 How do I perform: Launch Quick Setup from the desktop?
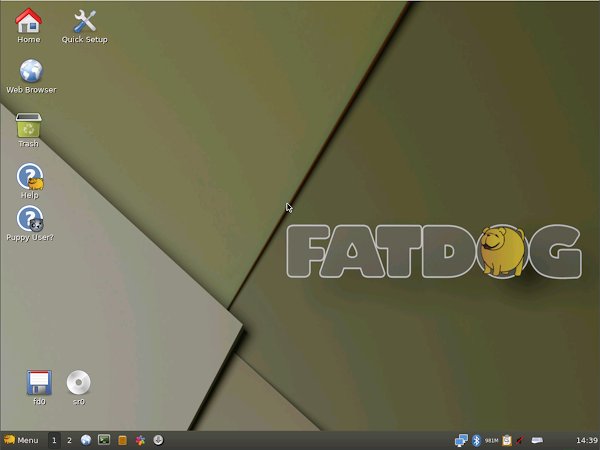click(85, 21)
